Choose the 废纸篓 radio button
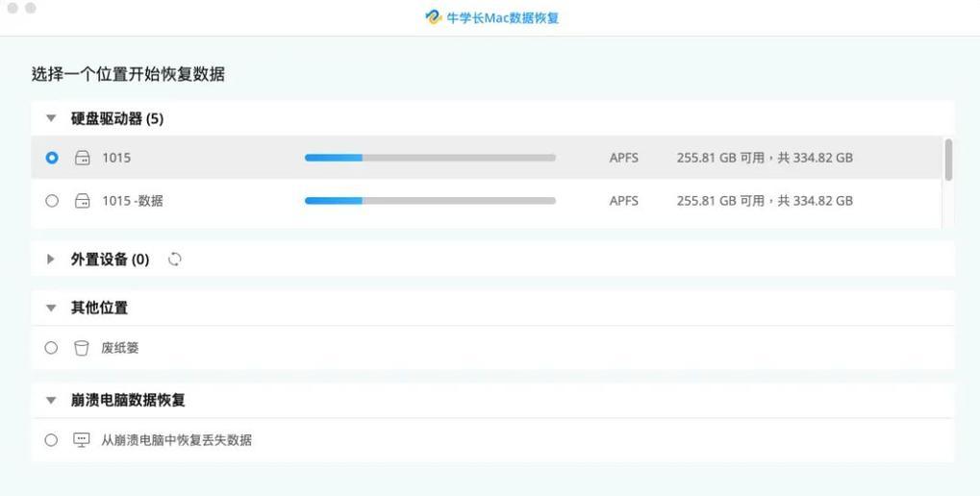Image resolution: width=980 pixels, height=496 pixels. click(x=51, y=348)
